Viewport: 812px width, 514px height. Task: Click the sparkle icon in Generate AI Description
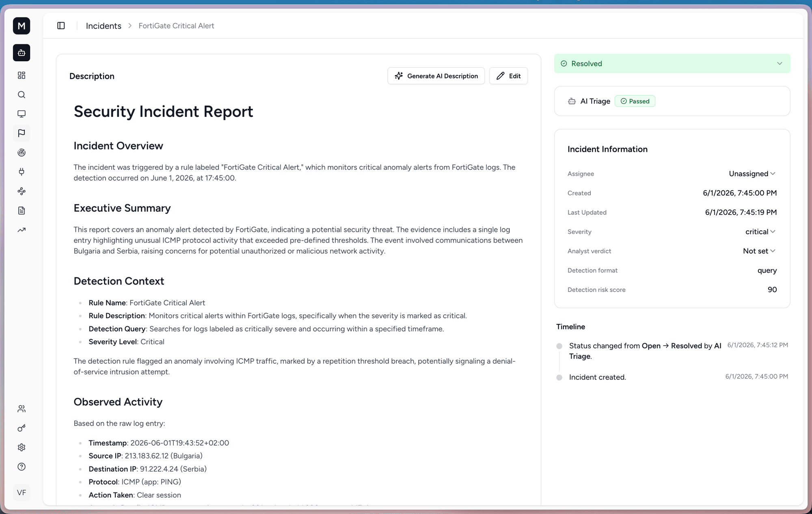399,76
